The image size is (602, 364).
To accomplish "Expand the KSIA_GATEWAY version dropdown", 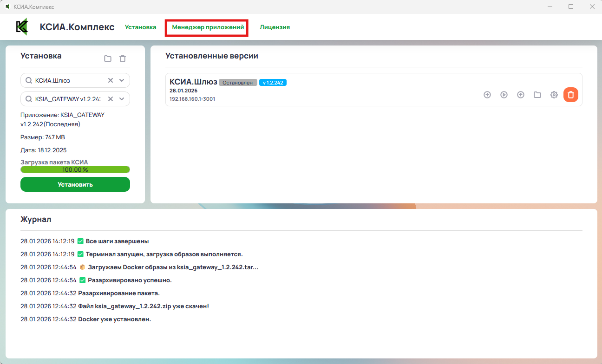I will [122, 99].
